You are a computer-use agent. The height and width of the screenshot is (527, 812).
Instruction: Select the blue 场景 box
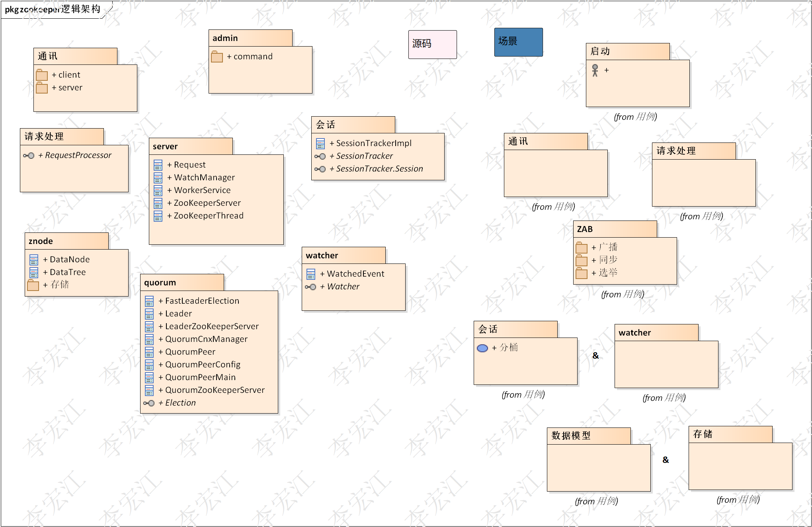pos(518,42)
